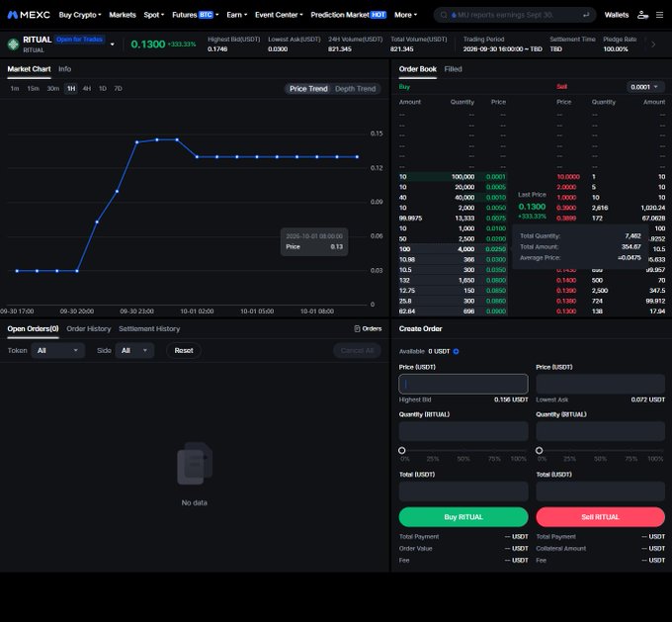Image resolution: width=672 pixels, height=622 pixels.
Task: Click the Orders document icon link
Action: point(368,328)
